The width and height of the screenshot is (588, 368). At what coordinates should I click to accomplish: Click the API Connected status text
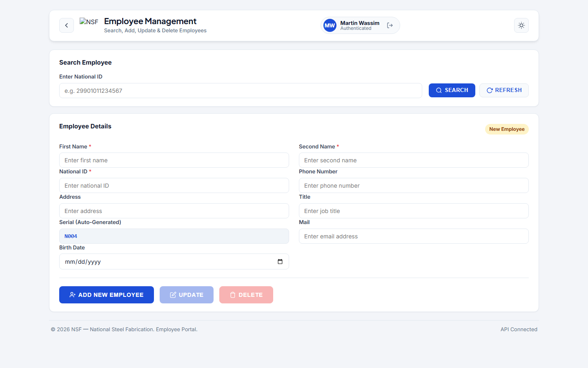point(519,330)
